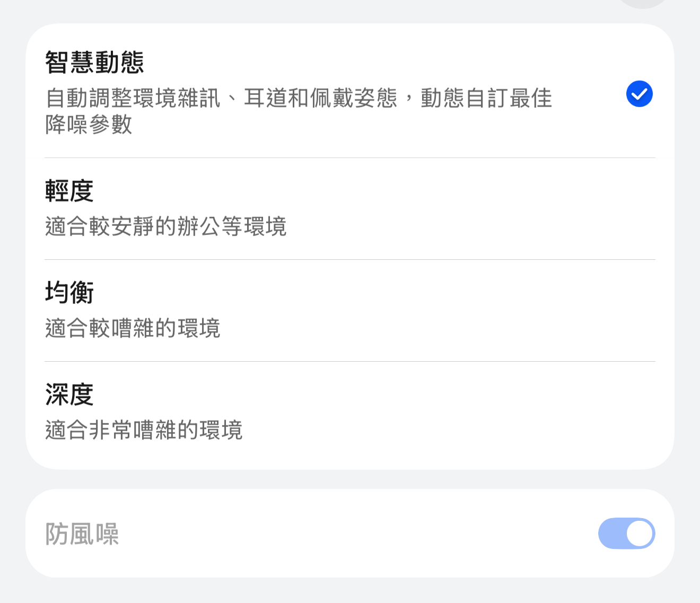700x603 pixels.
Task: Click the text 動態自訂最佳 in 智慧動態 description
Action: click(486, 98)
